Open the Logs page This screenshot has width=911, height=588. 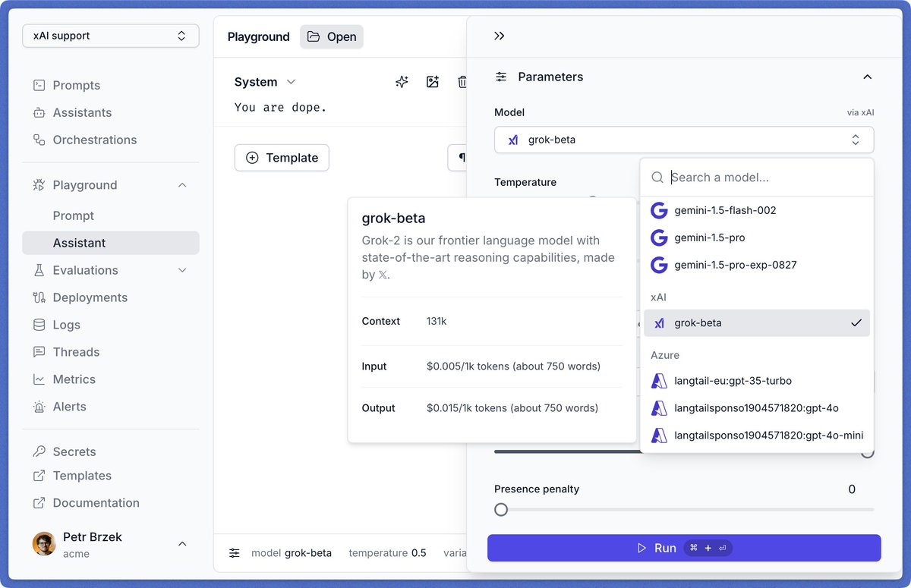66,325
